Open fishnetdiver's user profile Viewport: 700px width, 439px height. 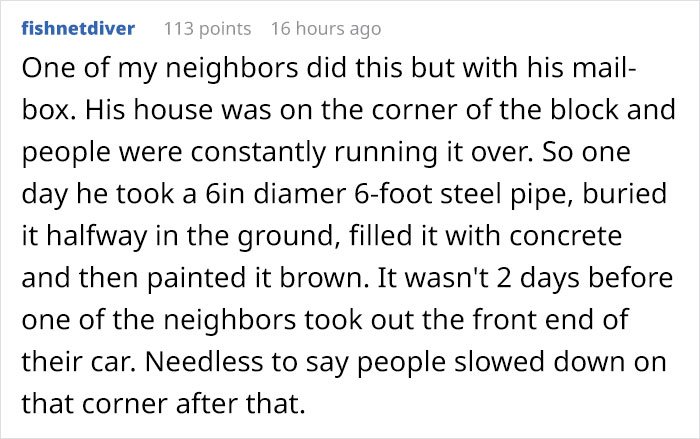78,29
